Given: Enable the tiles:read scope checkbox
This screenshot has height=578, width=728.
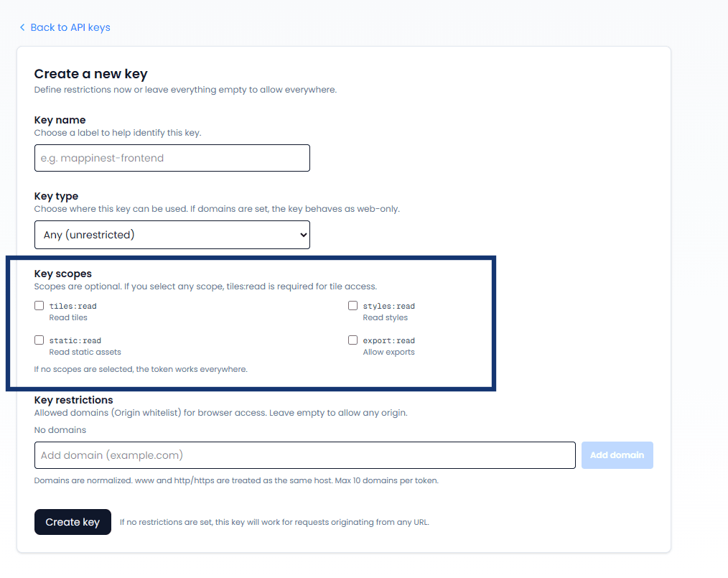Looking at the screenshot, I should [x=39, y=305].
